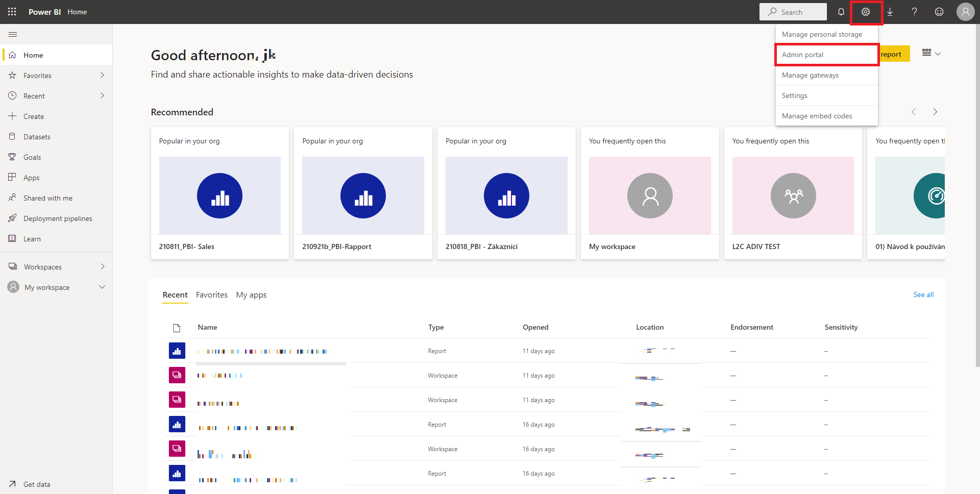Expand the My workspace dropdown chevron
The width and height of the screenshot is (980, 494).
[102, 287]
